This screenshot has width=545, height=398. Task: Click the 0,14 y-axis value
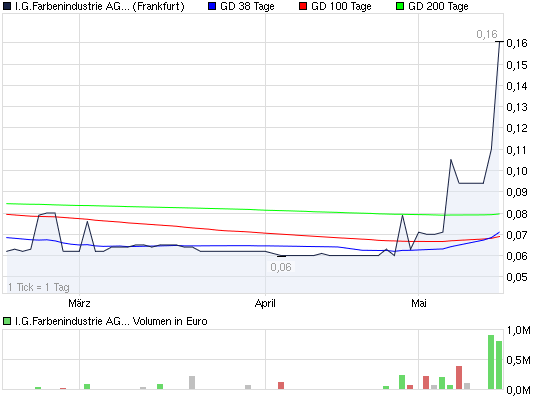click(x=517, y=86)
